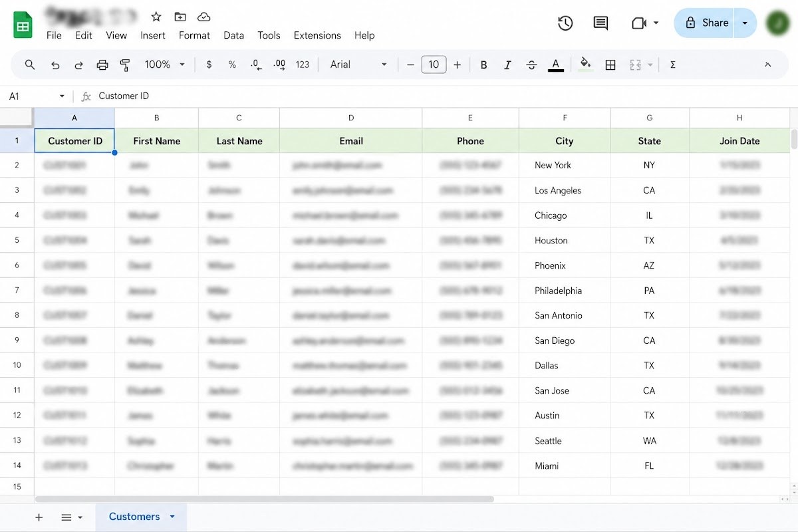Viewport: 798px width, 532px height.
Task: Open more number formats 123
Action: point(303,65)
